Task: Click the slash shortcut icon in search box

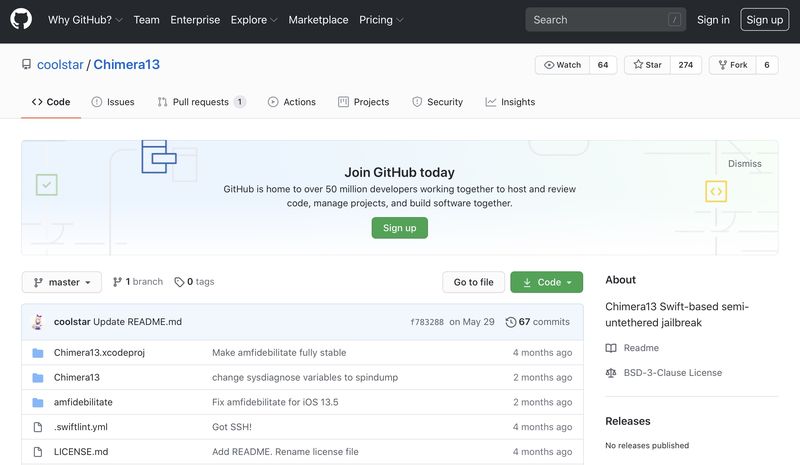Action: point(674,20)
